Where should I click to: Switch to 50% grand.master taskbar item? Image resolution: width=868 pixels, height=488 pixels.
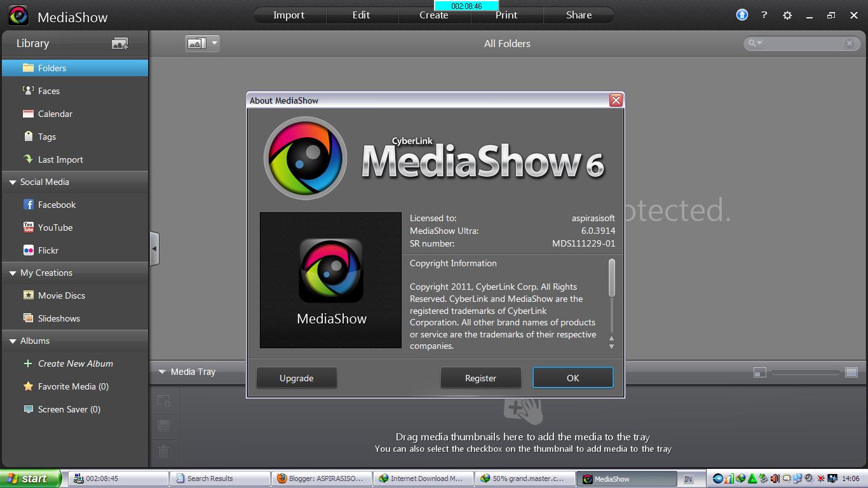[x=525, y=478]
